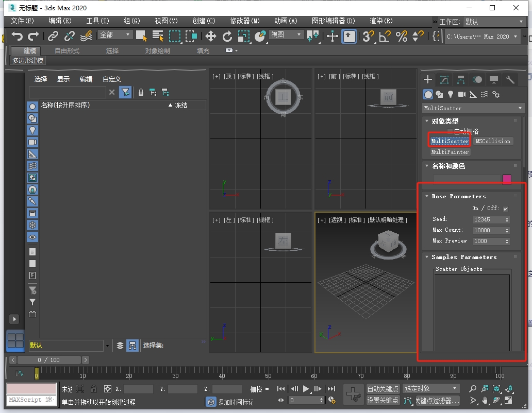Open the Display command panel tab

point(494,80)
